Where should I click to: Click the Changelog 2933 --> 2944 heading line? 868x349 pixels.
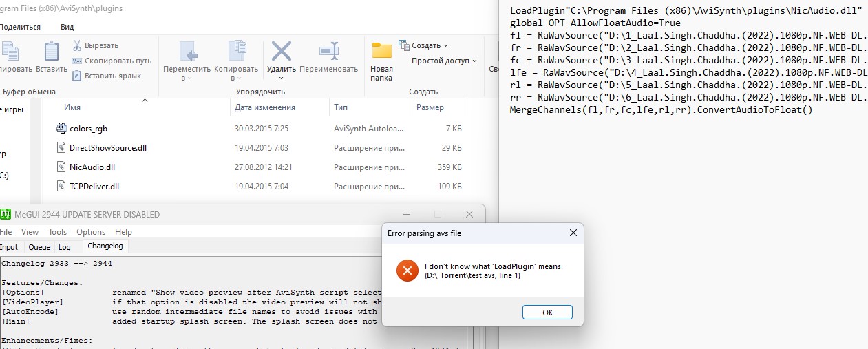click(x=56, y=264)
